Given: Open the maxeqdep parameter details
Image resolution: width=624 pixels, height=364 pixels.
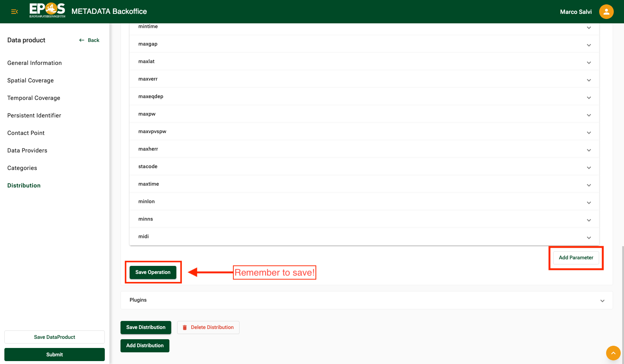Looking at the screenshot, I should click(x=589, y=98).
